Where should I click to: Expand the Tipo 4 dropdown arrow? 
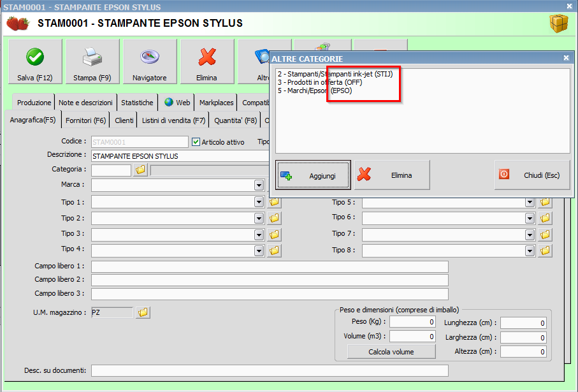259,250
